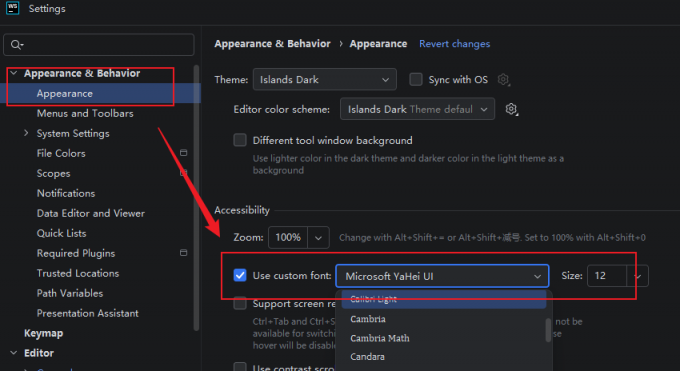Click the font list scrollbar thumb

pyautogui.click(x=548, y=330)
